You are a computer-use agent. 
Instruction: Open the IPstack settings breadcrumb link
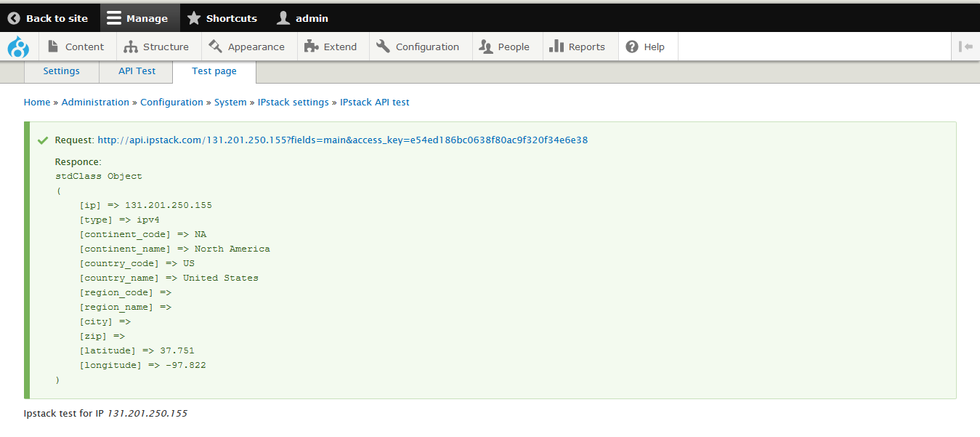[293, 103]
